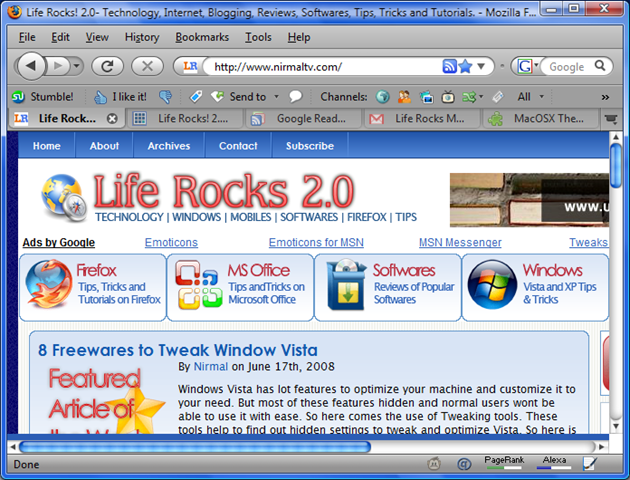Bookmark this page with the star icon
Screen dimensions: 630x480
465,66
